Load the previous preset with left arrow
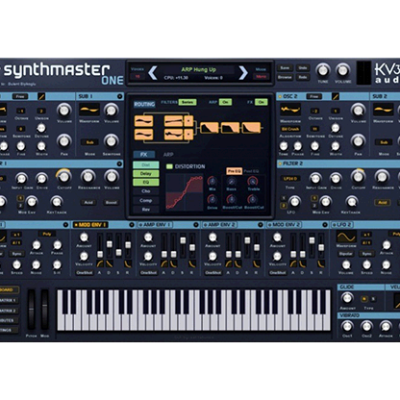The image size is (400, 400). [x=152, y=73]
